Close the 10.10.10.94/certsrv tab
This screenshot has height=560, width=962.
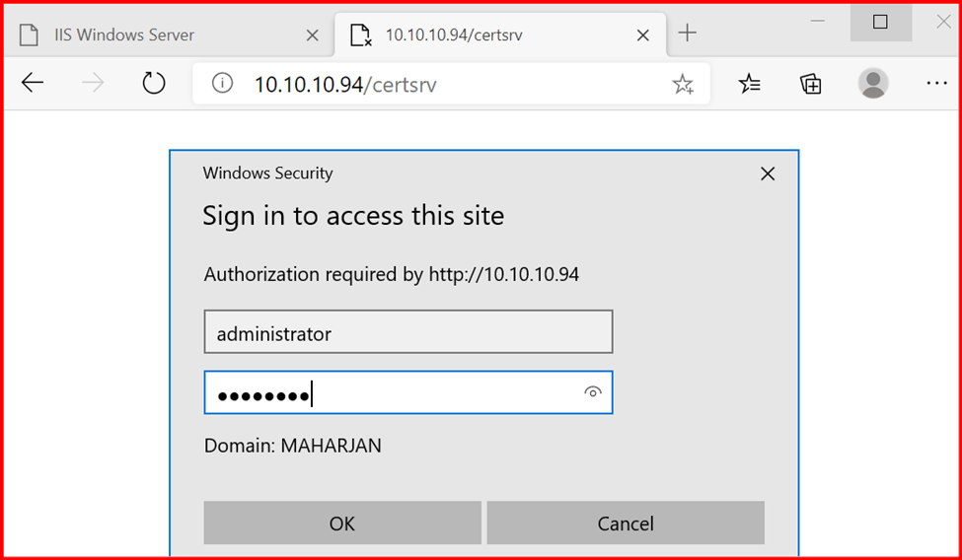tap(643, 35)
